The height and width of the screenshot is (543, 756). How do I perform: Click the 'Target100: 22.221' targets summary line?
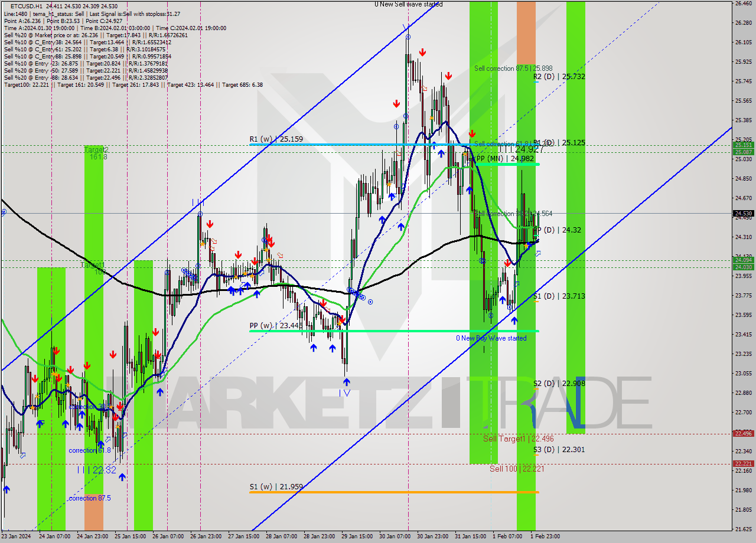click(133, 84)
